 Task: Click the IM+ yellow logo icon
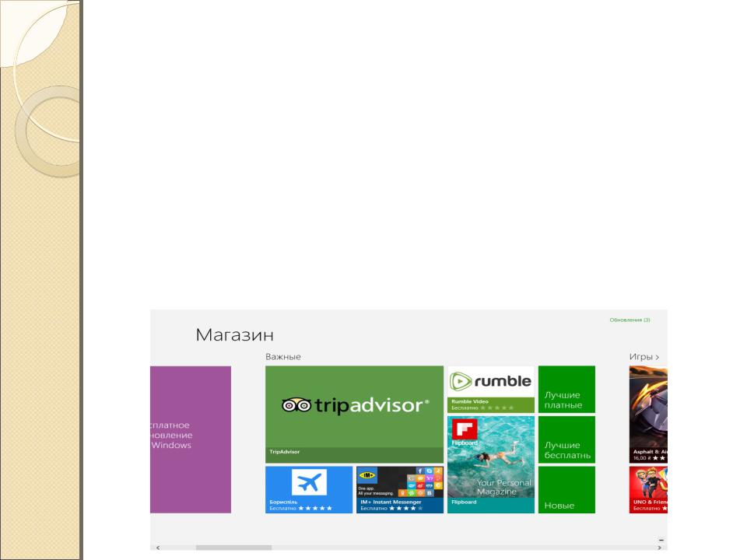[x=366, y=475]
